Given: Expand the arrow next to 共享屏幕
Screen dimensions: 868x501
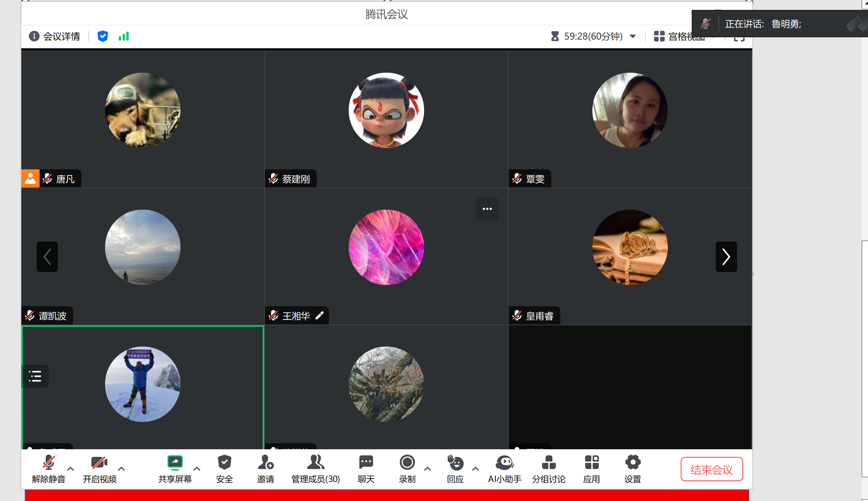Looking at the screenshot, I should [x=197, y=469].
